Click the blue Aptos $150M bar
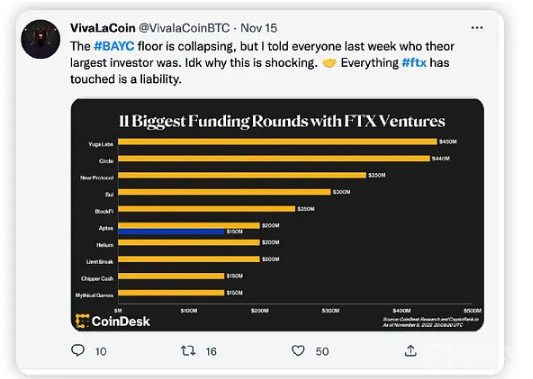 [x=171, y=232]
